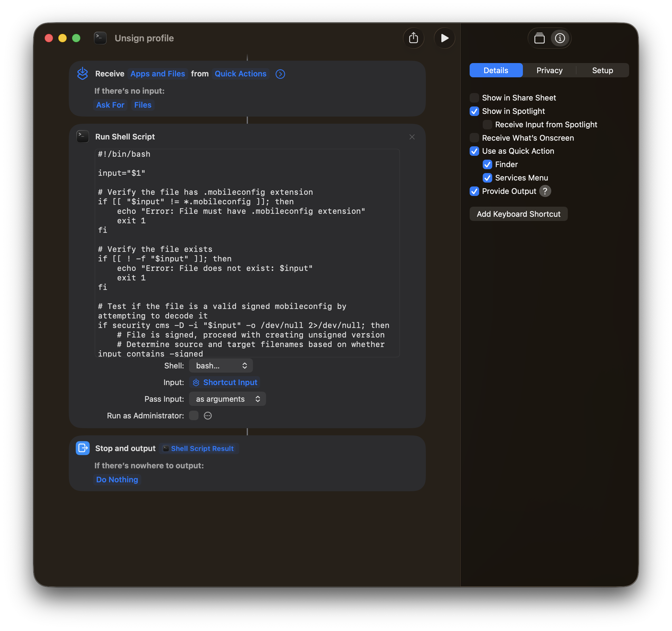Click the info panel icon
Image resolution: width=672 pixels, height=631 pixels.
(560, 38)
